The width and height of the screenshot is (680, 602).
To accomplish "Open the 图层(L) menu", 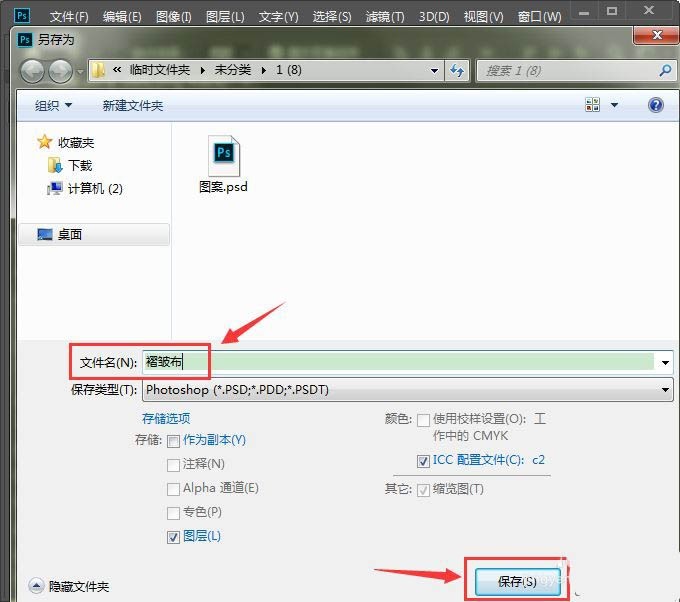I will (225, 17).
